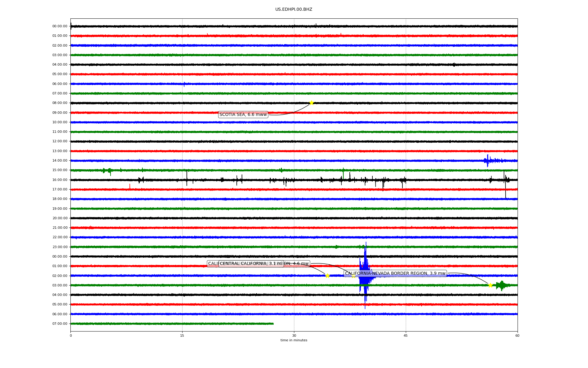Click the 12:00:00 row time label
Viewport: 588px width, 368px height.
(x=60, y=141)
